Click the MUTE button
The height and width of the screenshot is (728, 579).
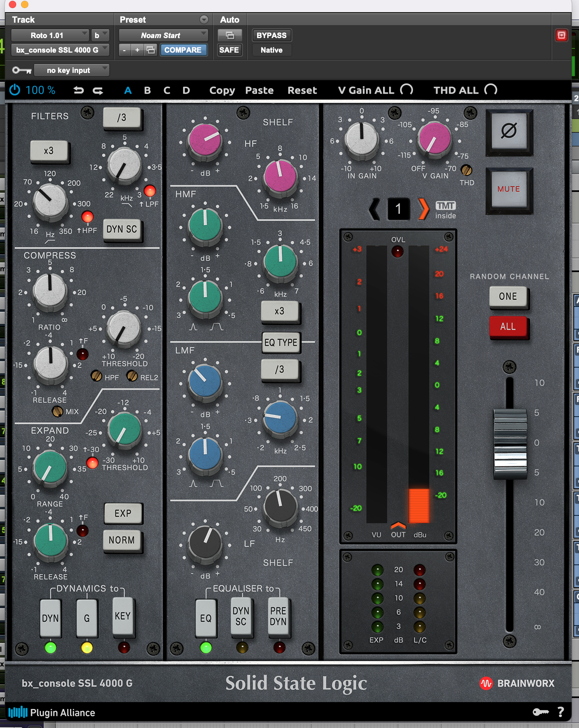[x=509, y=189]
